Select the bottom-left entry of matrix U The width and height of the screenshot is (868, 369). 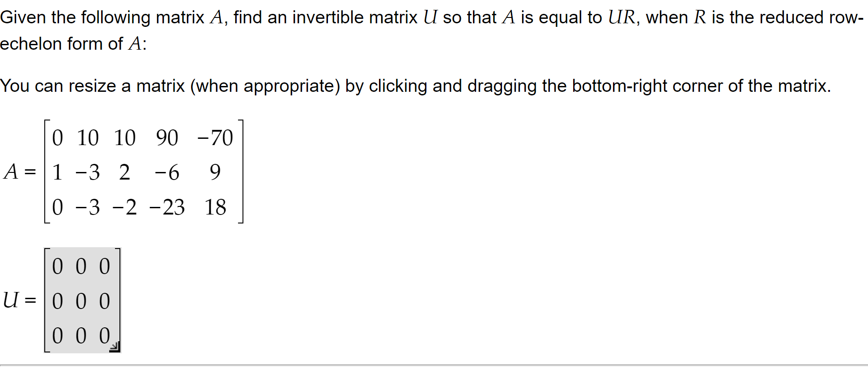point(57,335)
